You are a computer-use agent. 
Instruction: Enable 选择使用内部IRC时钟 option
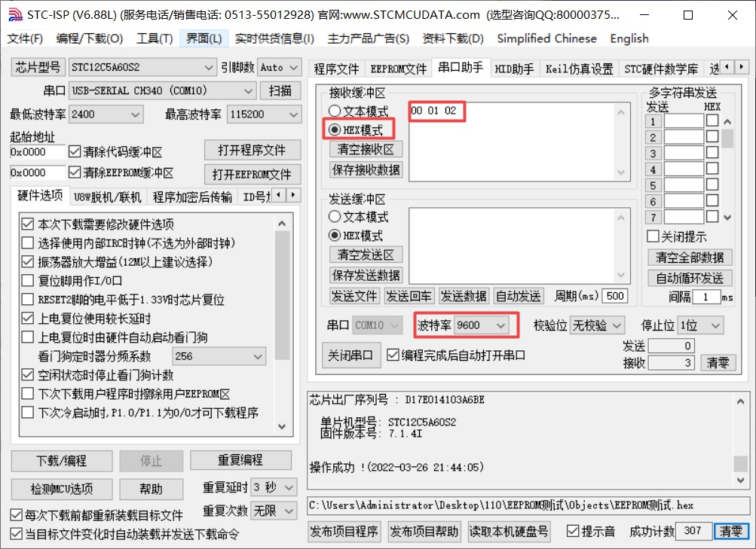click(128, 242)
